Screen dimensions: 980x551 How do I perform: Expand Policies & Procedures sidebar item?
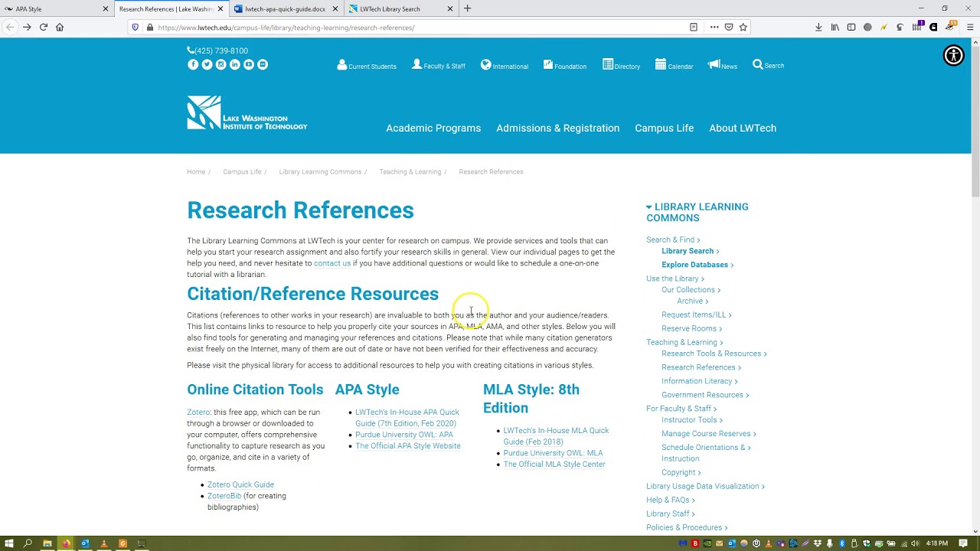click(687, 527)
